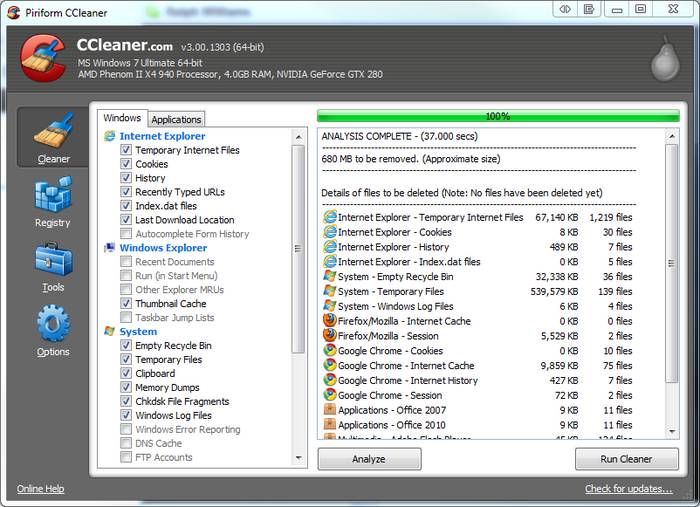700x507 pixels.
Task: Switch to the Applications tab
Action: [x=177, y=119]
